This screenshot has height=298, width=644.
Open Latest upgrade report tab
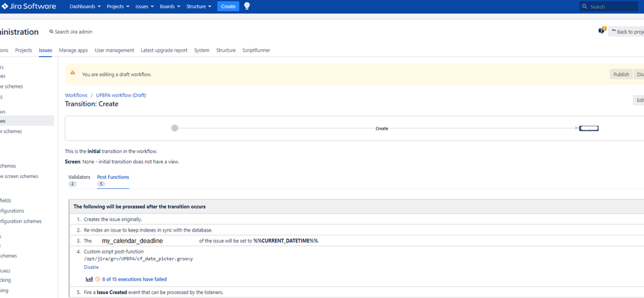(164, 50)
